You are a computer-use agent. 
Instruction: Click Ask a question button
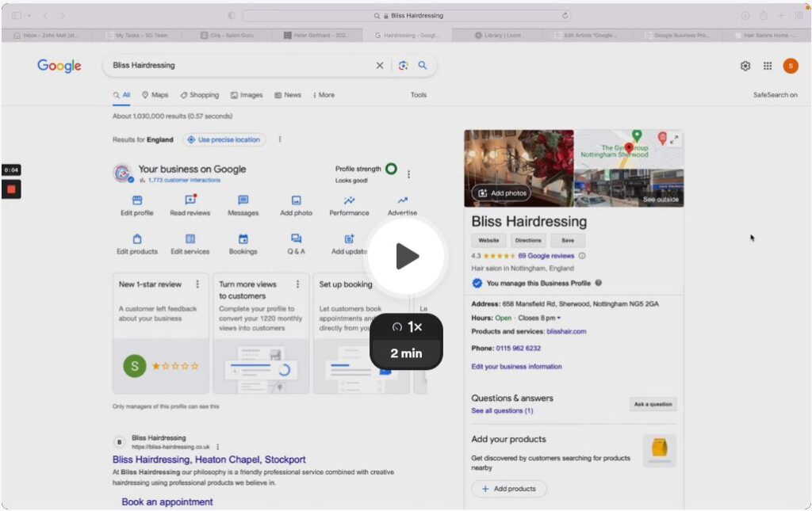[x=653, y=405]
